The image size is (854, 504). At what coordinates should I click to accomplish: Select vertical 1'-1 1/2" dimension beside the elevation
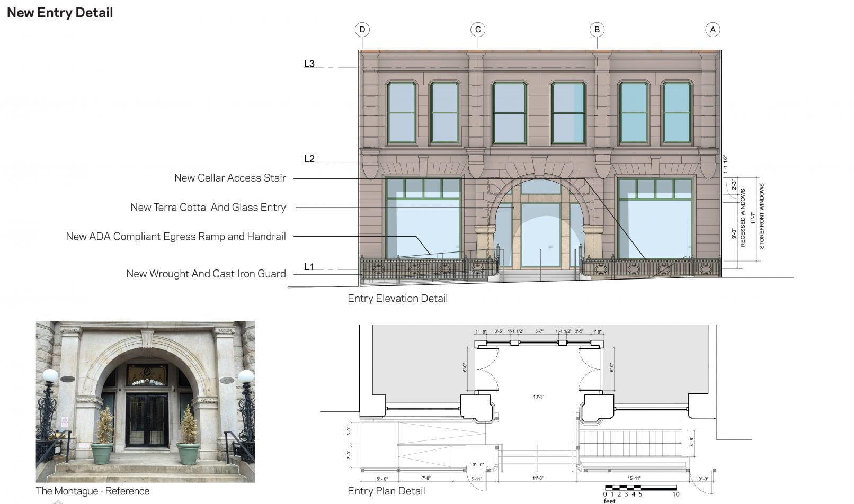click(726, 165)
